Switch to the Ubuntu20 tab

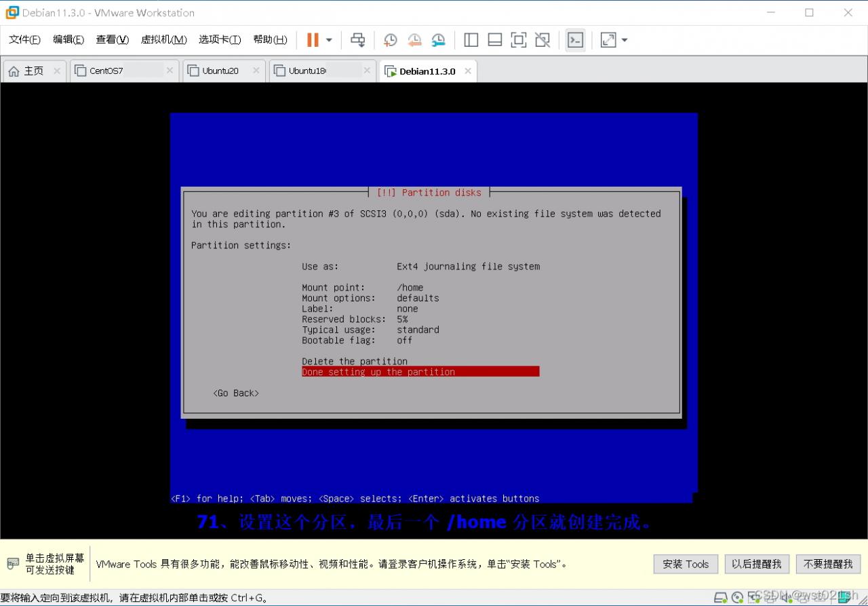point(224,71)
